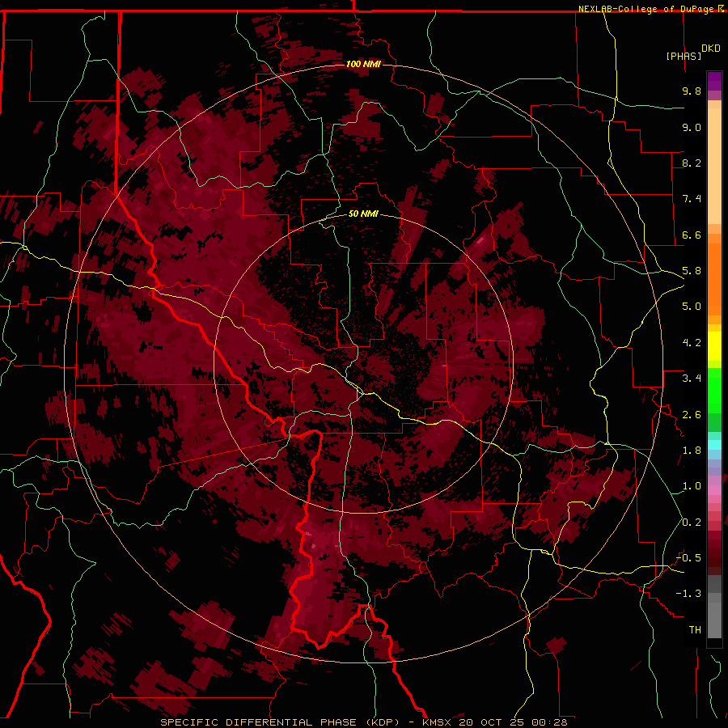Click the '50 NMI' range ring label
Screen dimensions: 728x728
[x=363, y=214]
